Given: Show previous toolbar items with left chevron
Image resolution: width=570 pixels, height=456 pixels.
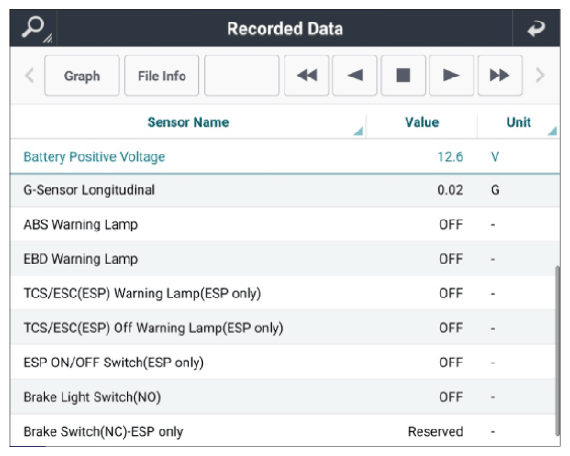Looking at the screenshot, I should pos(30,76).
